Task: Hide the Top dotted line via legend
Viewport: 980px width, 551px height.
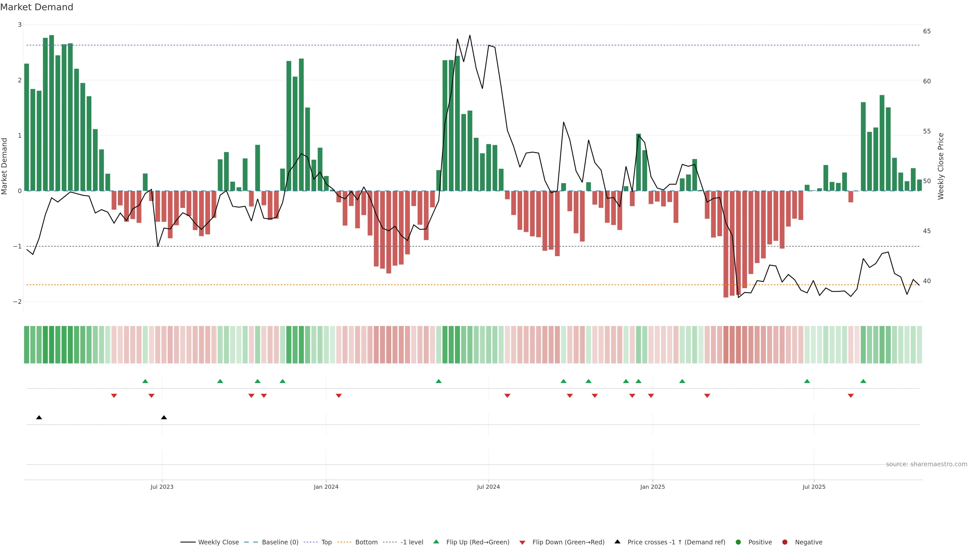Action: tap(326, 542)
